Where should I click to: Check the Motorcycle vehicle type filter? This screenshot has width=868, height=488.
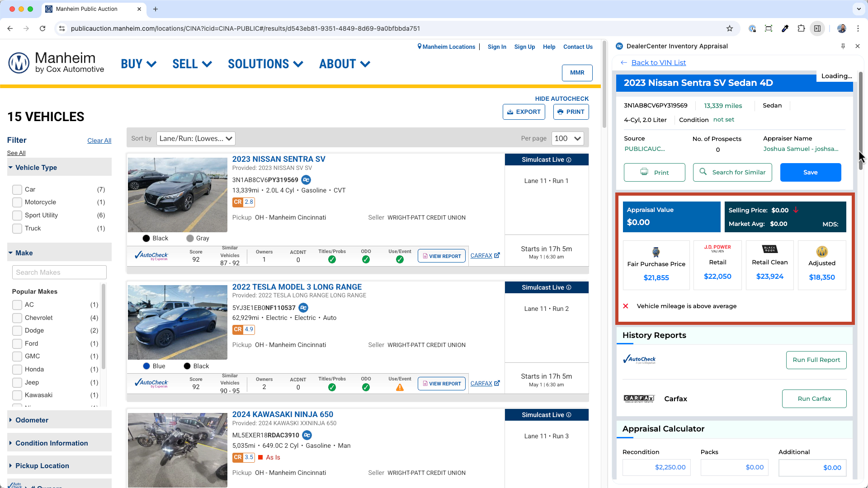point(17,202)
